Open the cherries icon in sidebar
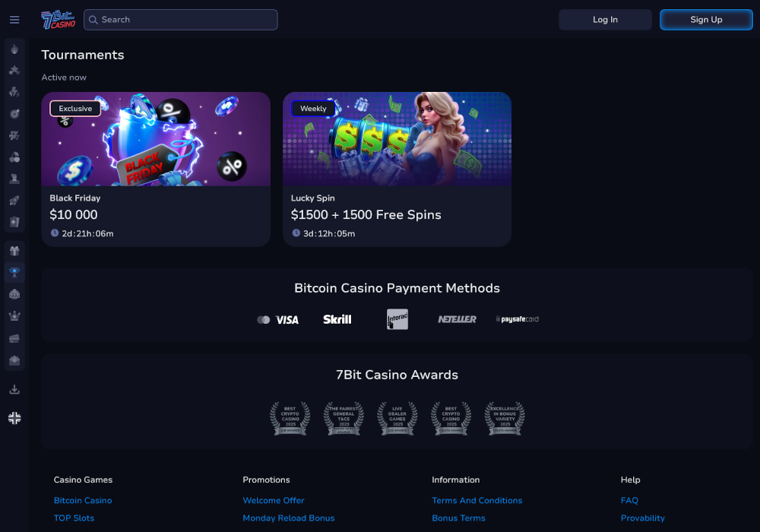760x532 pixels. 14,157
